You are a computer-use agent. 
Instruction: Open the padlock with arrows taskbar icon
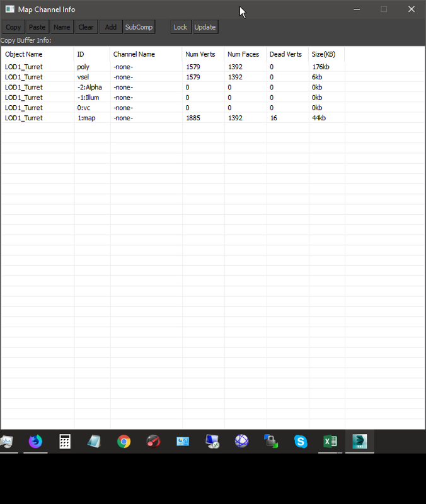[x=271, y=442]
